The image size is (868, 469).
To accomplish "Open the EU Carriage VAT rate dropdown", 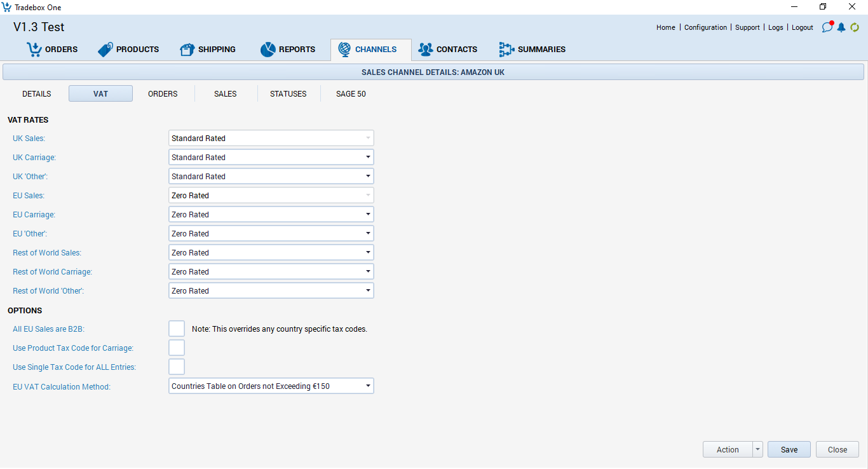I will point(271,214).
